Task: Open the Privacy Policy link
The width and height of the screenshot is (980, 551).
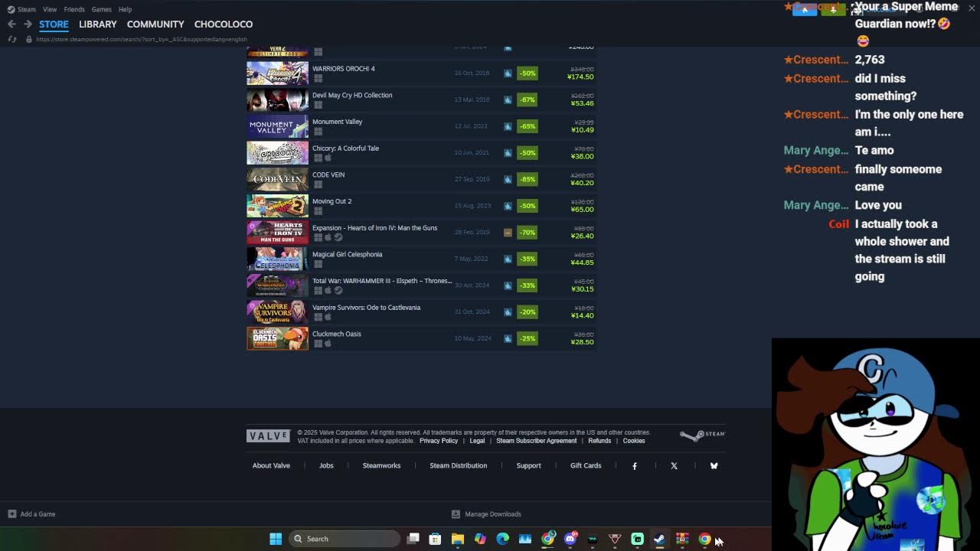Action: (439, 441)
